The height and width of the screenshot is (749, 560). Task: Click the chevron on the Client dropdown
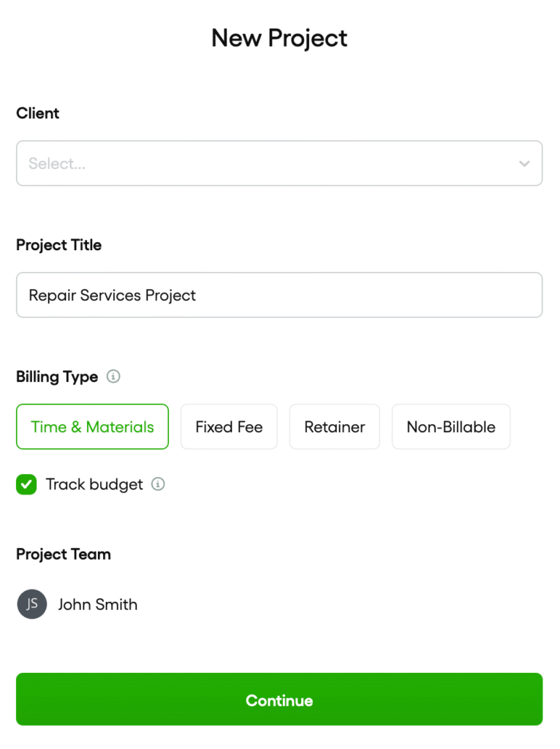[524, 163]
